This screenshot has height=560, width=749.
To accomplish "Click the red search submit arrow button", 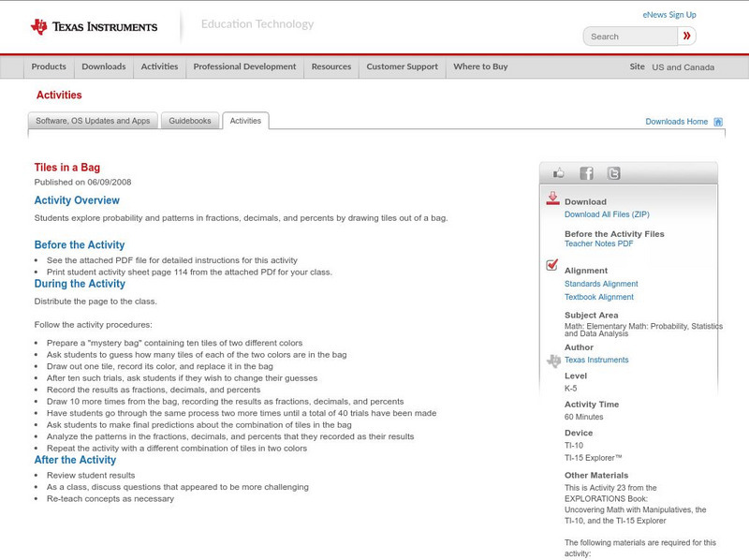I will tap(687, 37).
